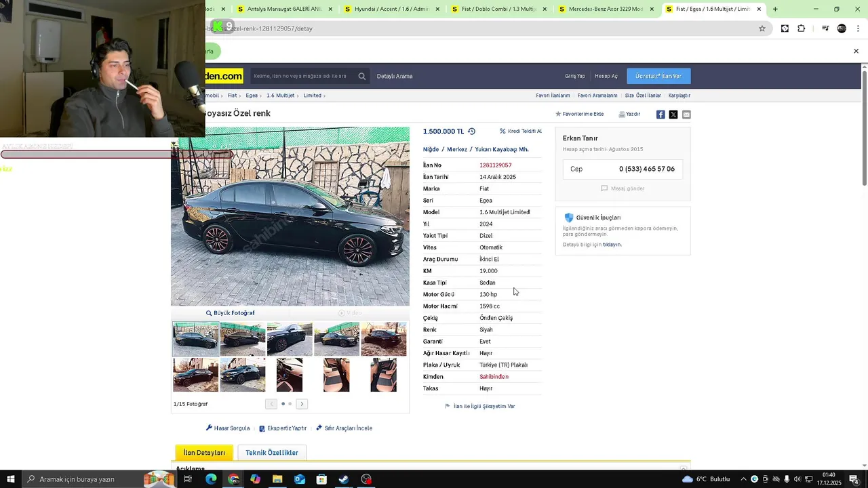Open the Teknik Özellikler tab
Screen dimensions: 868x488
pos(272,452)
